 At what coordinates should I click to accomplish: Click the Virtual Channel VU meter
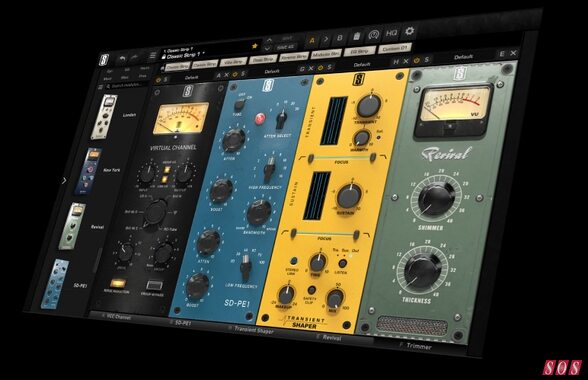pyautogui.click(x=180, y=118)
